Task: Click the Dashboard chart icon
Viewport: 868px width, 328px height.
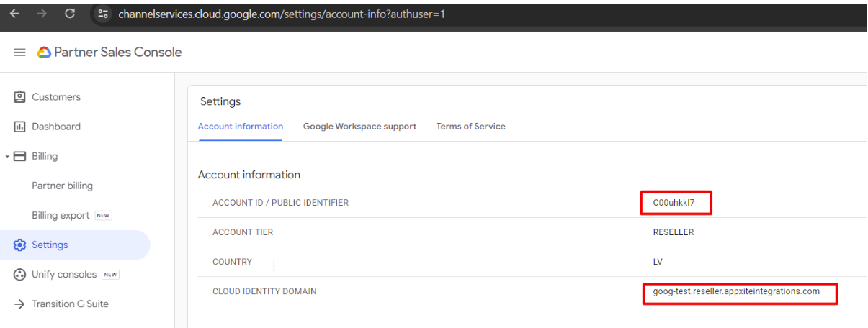Action: click(x=19, y=127)
